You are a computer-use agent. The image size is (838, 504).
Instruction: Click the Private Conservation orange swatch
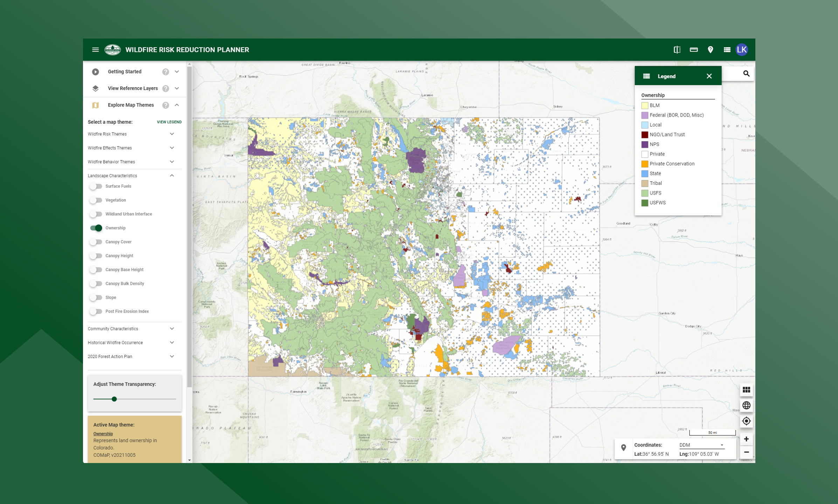[x=645, y=164]
